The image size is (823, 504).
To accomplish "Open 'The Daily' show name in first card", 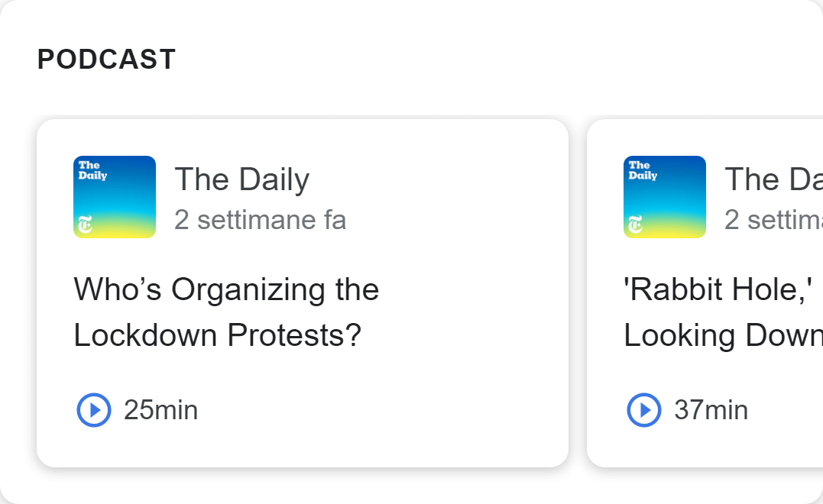I will point(242,179).
